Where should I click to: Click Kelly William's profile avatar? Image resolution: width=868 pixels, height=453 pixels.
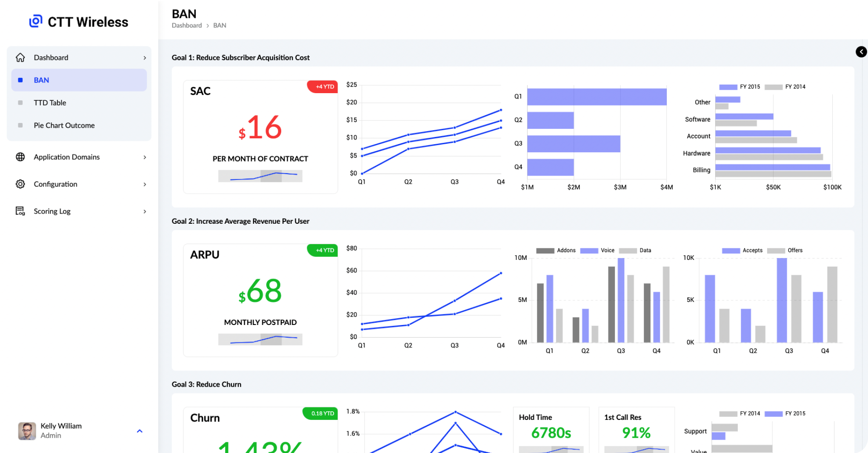click(x=27, y=431)
